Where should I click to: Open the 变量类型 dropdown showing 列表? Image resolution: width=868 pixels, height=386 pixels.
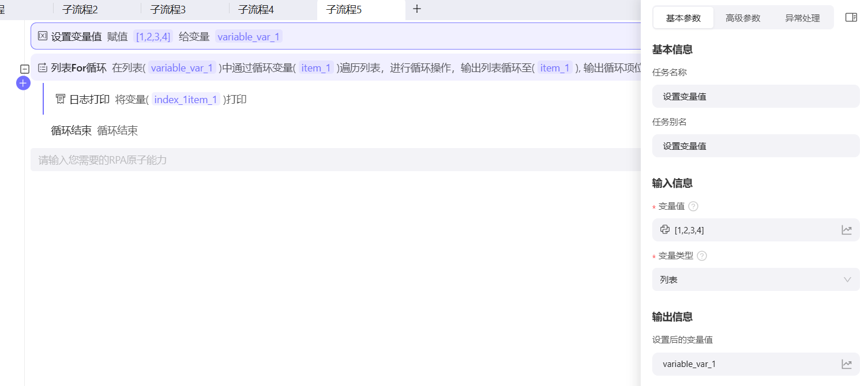[756, 279]
